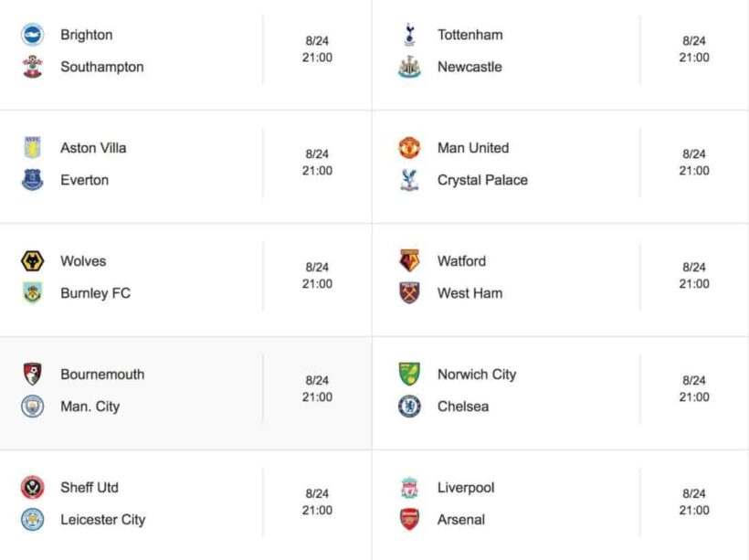
Task: Click the Everton team name
Action: pos(84,180)
